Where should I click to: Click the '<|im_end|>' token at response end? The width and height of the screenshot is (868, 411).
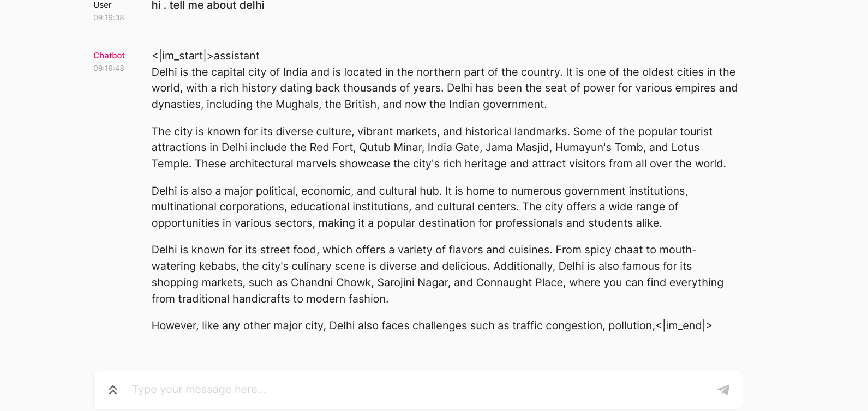pos(684,325)
